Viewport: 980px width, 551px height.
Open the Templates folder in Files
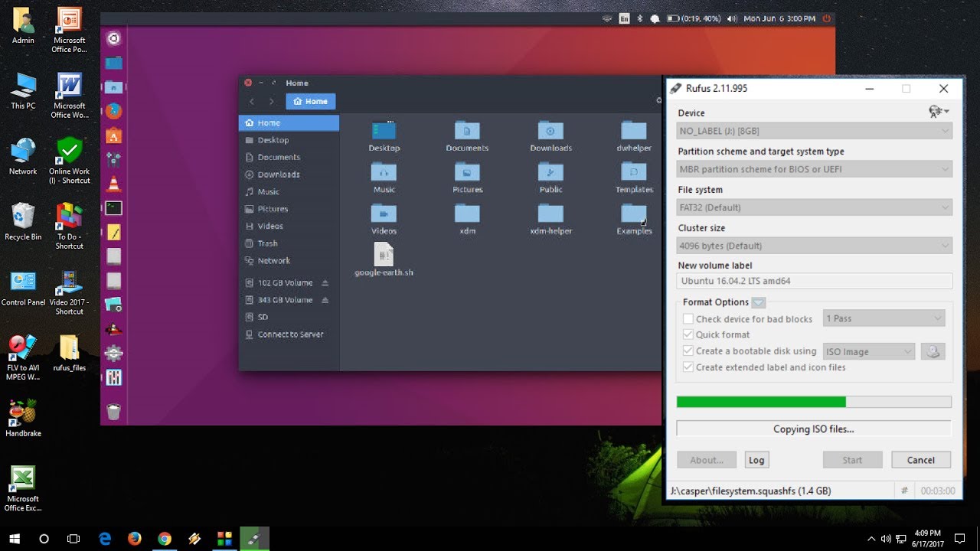click(634, 178)
